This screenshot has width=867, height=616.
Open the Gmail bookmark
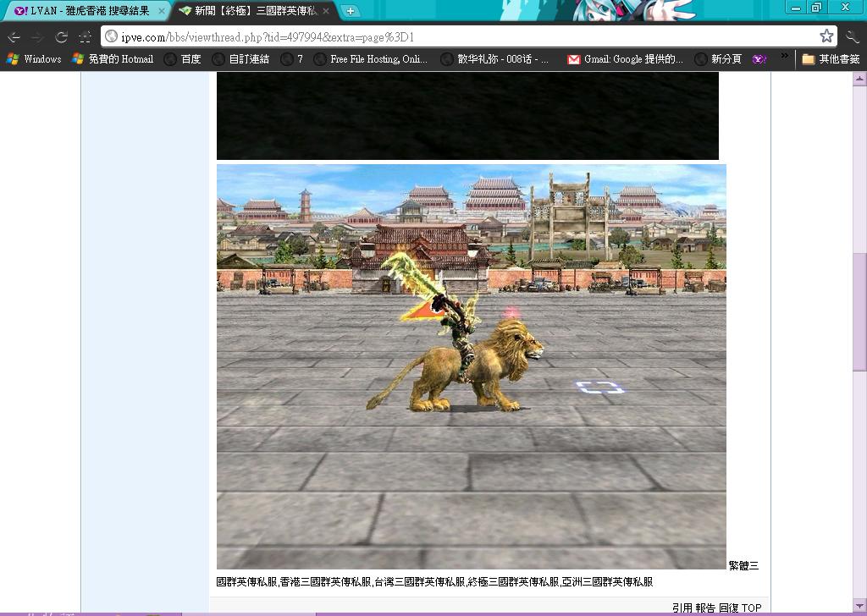626,58
